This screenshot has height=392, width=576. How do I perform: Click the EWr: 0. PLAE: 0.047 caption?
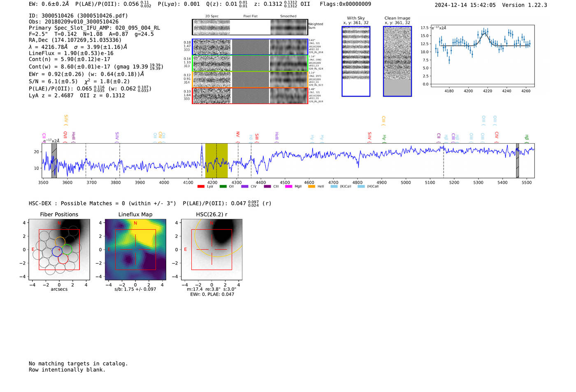click(x=212, y=295)
